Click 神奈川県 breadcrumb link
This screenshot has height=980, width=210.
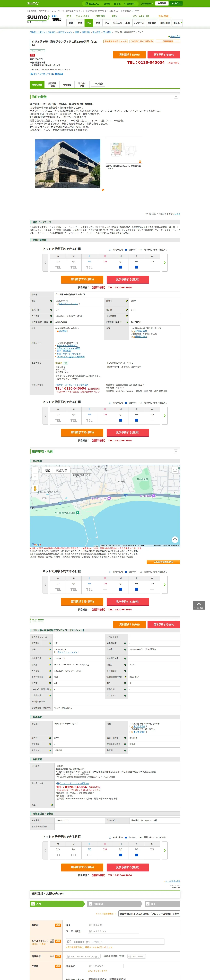[86, 32]
